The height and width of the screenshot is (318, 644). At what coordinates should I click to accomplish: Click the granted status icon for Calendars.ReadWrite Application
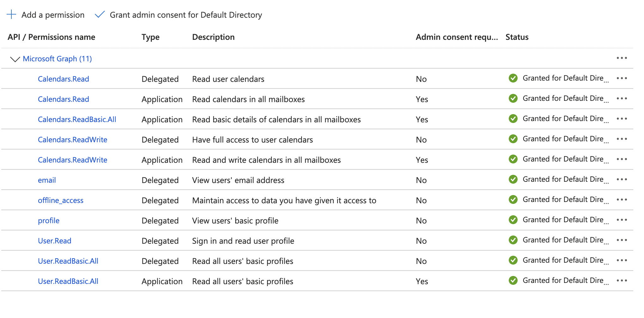[513, 159]
